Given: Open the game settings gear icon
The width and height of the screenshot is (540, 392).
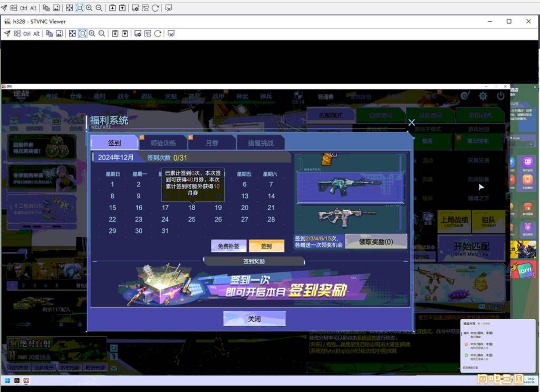Looking at the screenshot, I should pyautogui.click(x=483, y=96).
